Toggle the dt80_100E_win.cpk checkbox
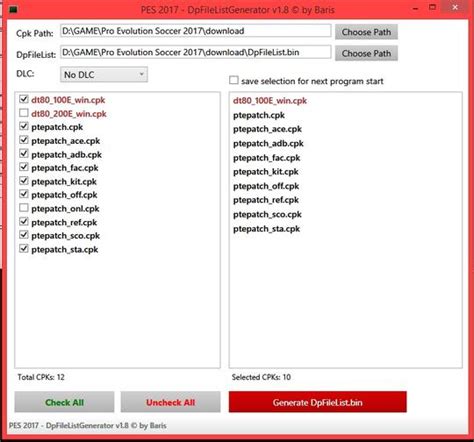Viewport: 474px width, 442px height. [24, 99]
